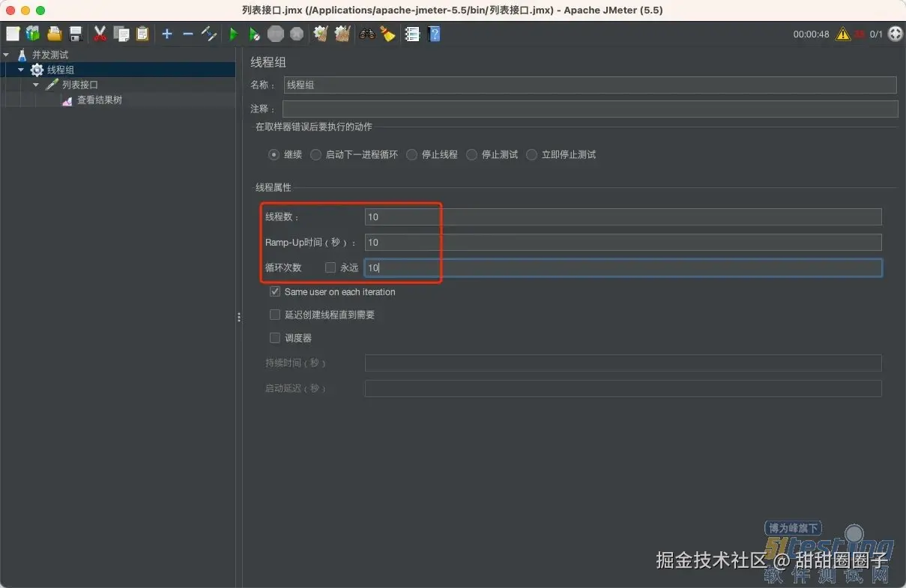This screenshot has height=588, width=906.
Task: Stop the test with the Stop icon
Action: tap(276, 34)
